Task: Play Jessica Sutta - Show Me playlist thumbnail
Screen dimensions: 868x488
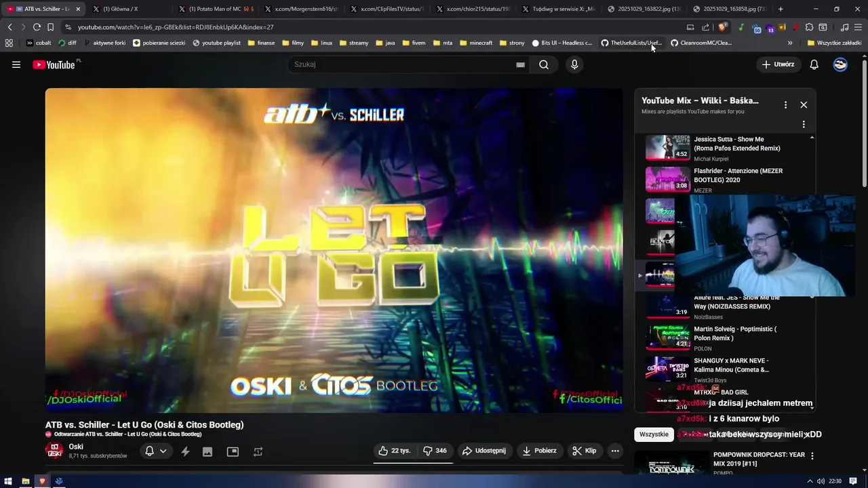Action: pos(667,147)
